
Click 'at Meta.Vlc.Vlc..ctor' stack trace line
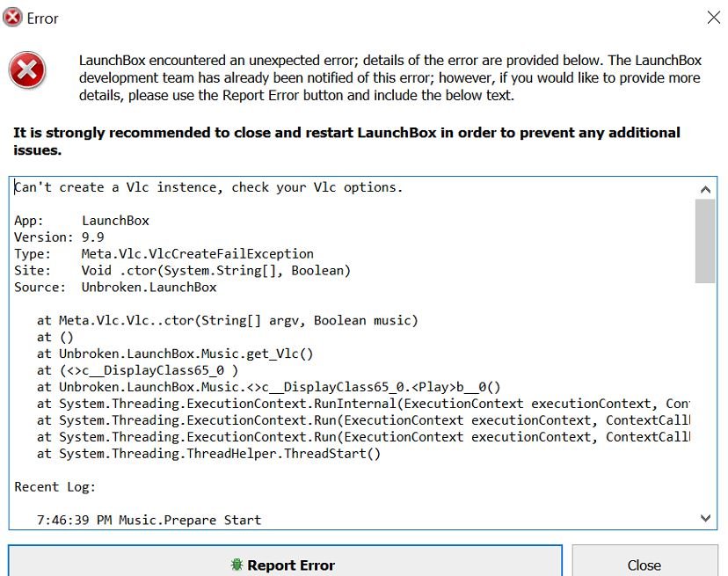point(228,320)
